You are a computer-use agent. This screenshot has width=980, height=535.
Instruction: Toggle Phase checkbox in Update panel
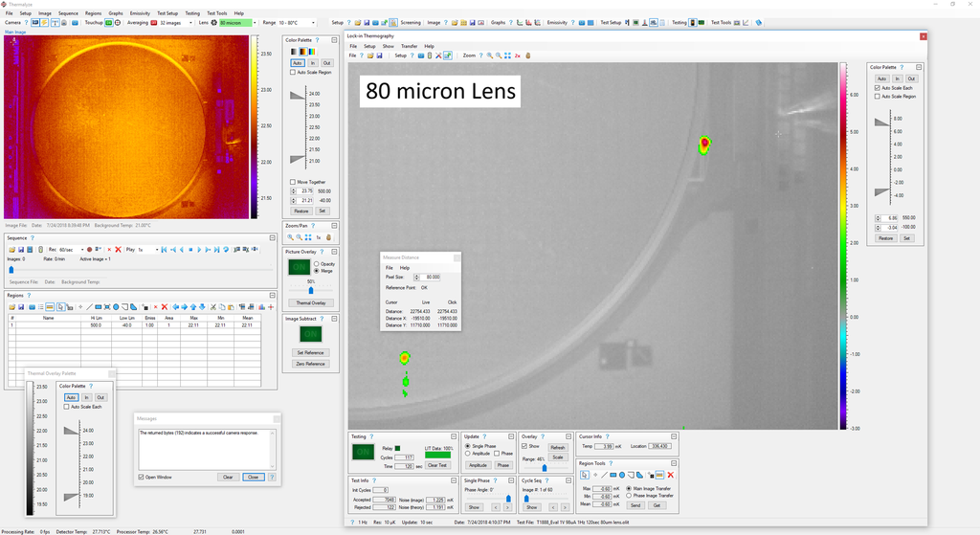click(x=497, y=454)
